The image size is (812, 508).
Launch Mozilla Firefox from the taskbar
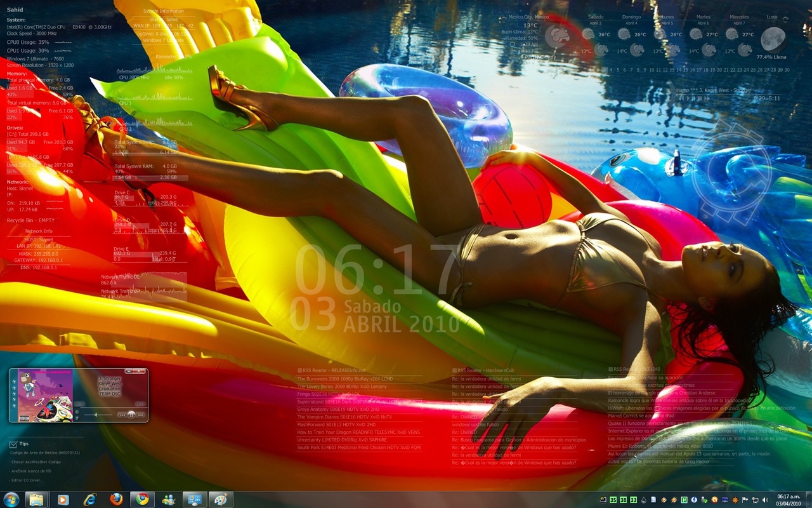point(116,500)
